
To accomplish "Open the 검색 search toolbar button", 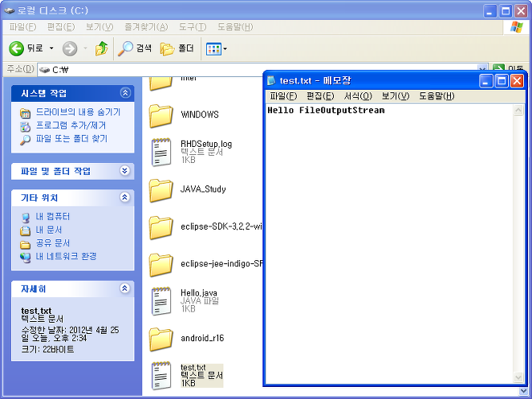I will [135, 48].
